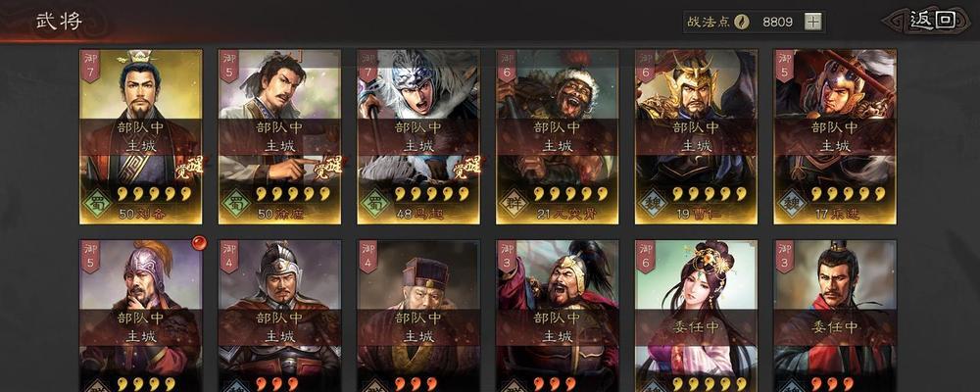
Task: Click the 御 7 cost tag on 刘备
Action: [89, 67]
